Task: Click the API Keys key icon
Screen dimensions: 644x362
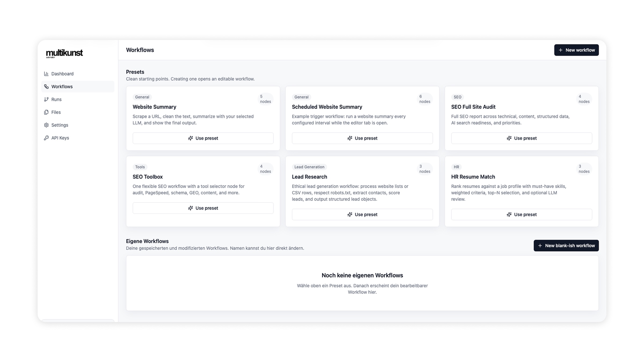Action: pos(46,138)
